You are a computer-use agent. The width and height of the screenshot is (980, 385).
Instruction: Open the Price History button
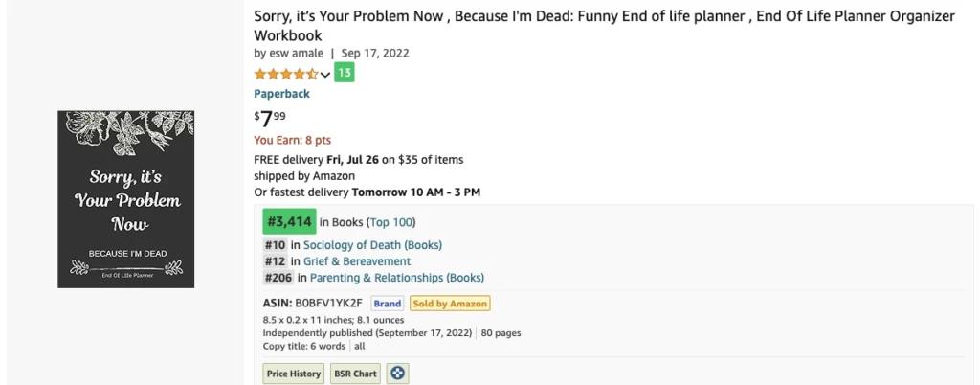tap(294, 374)
